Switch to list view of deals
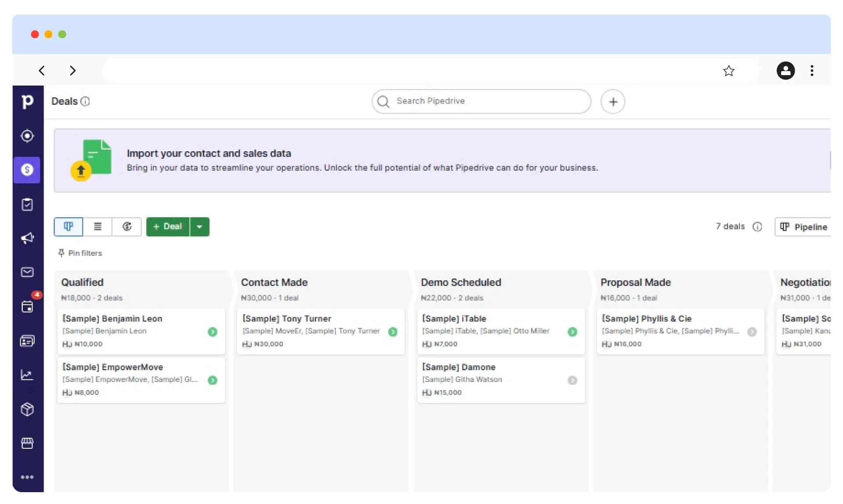This screenshot has width=843, height=504. pos(97,227)
